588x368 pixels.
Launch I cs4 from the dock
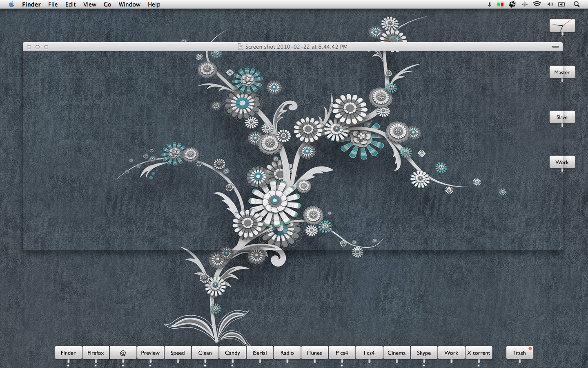click(369, 353)
